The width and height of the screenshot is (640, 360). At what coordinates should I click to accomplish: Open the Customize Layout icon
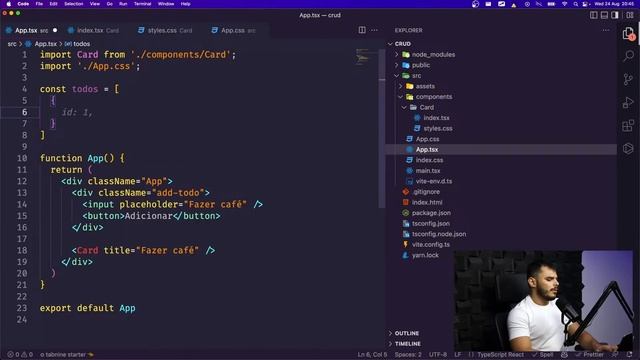[630, 15]
